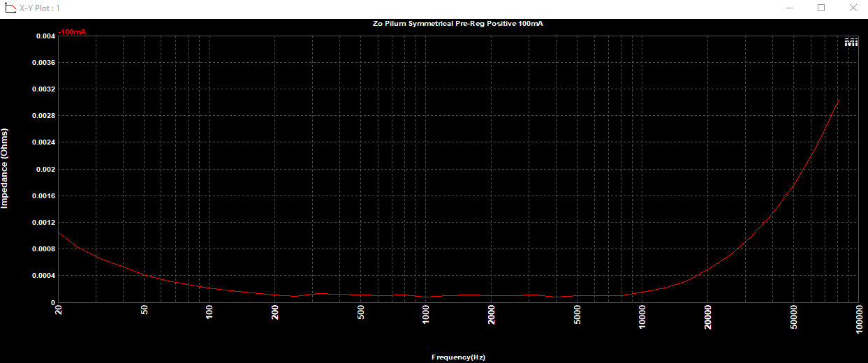
Task: Select the plot title 'Zo Pilum Symmetrical Pre-Reg Positive 100mA'
Action: click(x=458, y=24)
